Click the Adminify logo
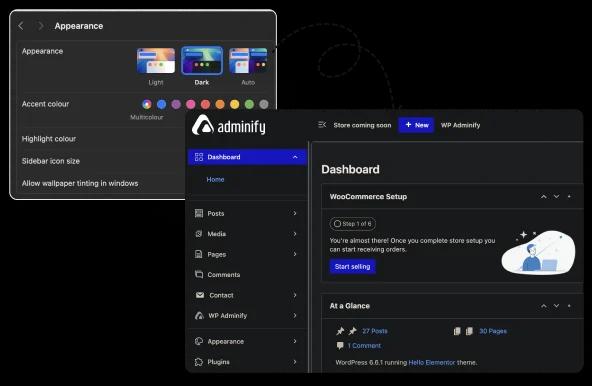Viewport: 592px width, 386px height. tap(229, 125)
